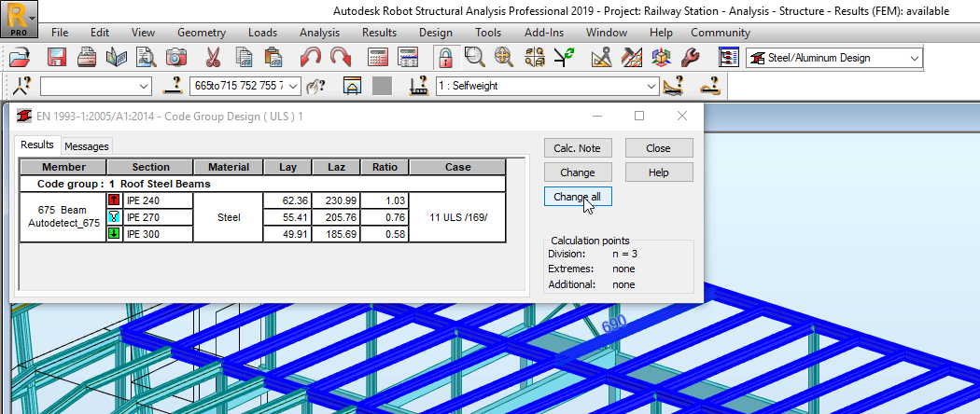Click the hand-pointer special selection icon
Image resolution: width=980 pixels, height=414 pixels.
(315, 86)
